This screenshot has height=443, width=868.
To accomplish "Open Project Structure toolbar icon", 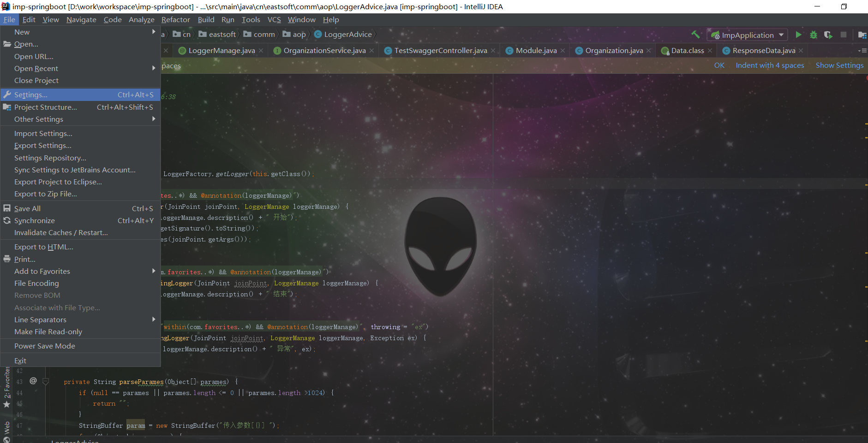I will (x=862, y=35).
